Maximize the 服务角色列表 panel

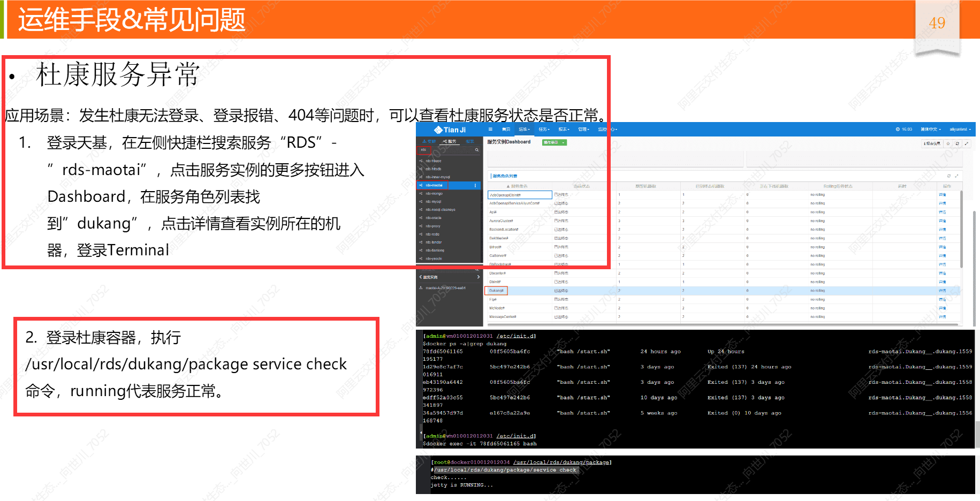[956, 176]
